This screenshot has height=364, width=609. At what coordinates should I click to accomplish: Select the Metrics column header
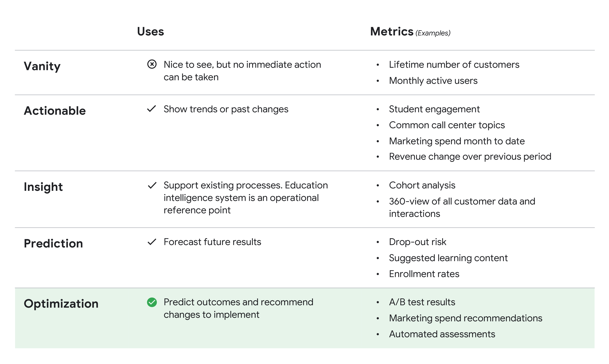[x=392, y=32]
